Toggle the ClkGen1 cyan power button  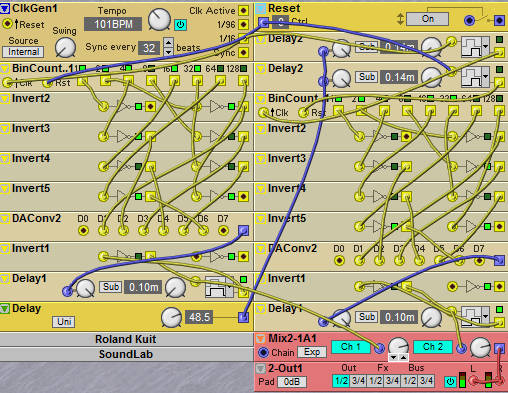point(180,24)
